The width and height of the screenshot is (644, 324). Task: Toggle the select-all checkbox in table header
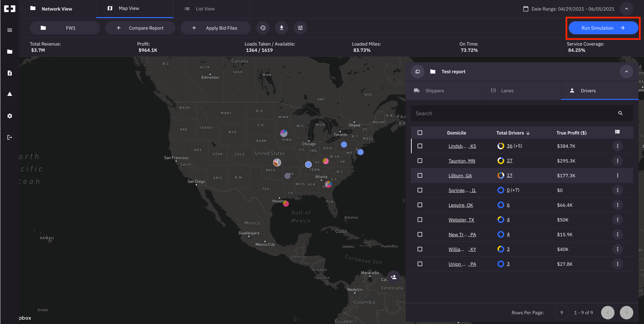420,133
